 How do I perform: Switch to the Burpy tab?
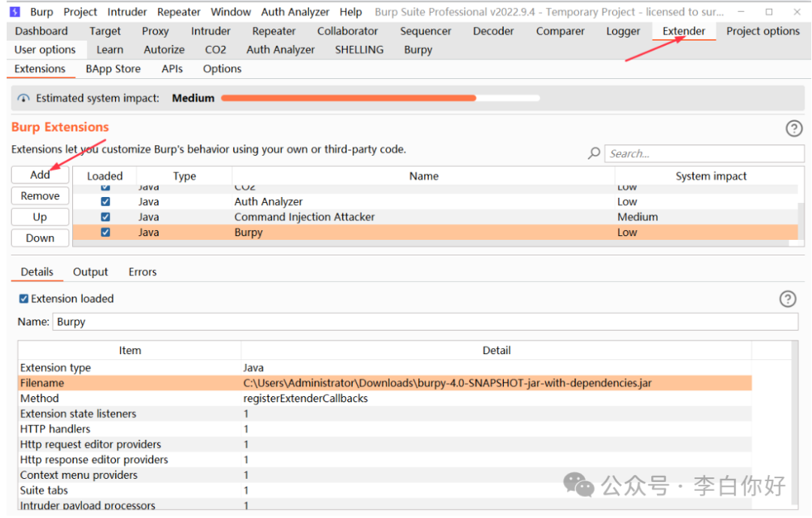[418, 50]
